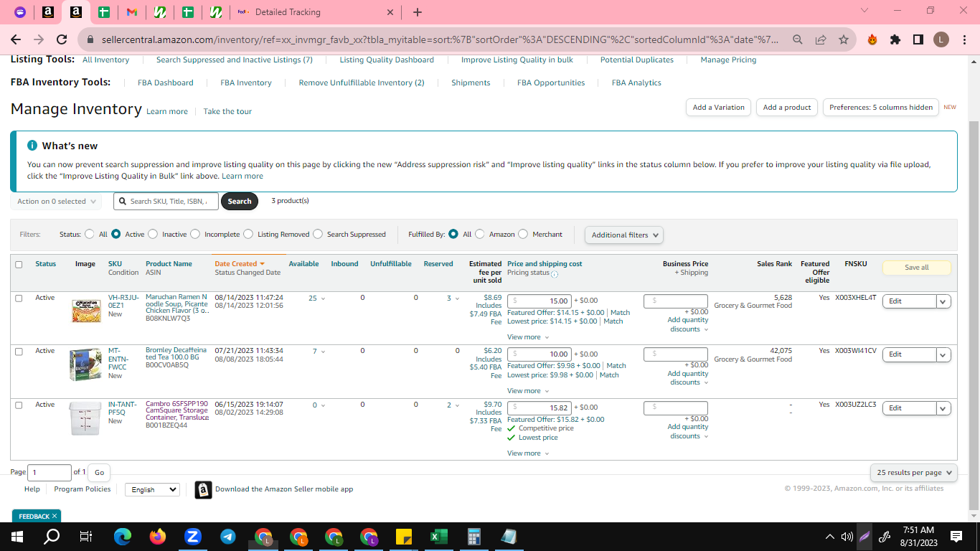
Task: Expand the Additional filters dropdown
Action: pos(623,235)
